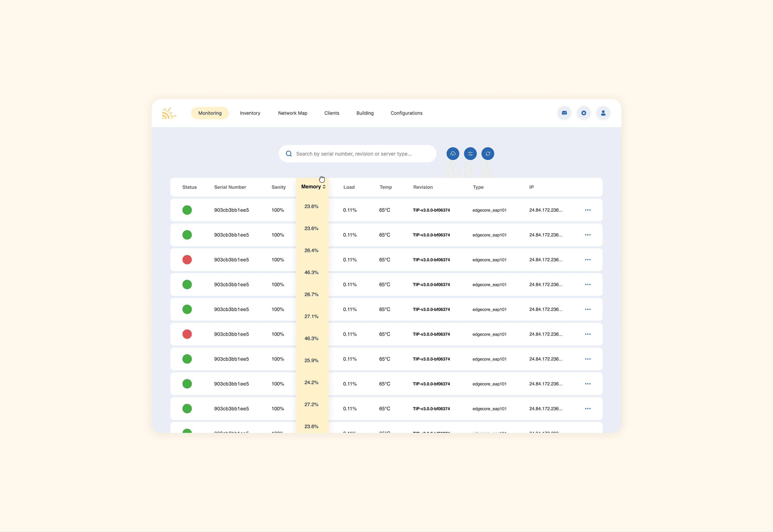Focus the serial number search field
This screenshot has height=532, width=773.
tap(360, 154)
